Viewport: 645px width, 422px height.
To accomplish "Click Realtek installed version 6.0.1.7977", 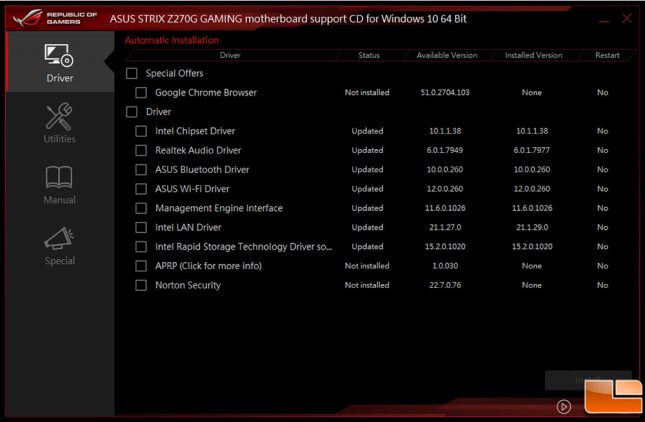I will (531, 151).
